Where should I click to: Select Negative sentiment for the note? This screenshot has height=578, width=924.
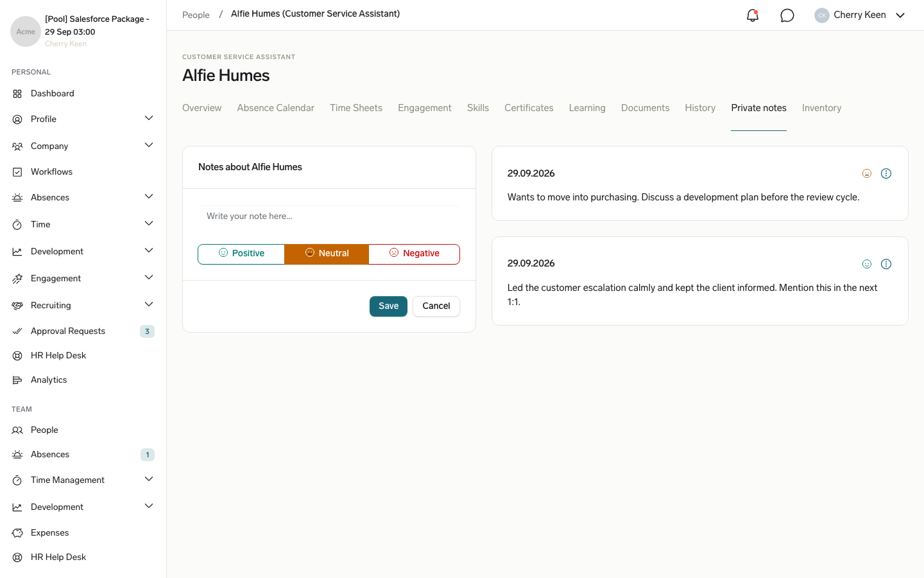[415, 254]
